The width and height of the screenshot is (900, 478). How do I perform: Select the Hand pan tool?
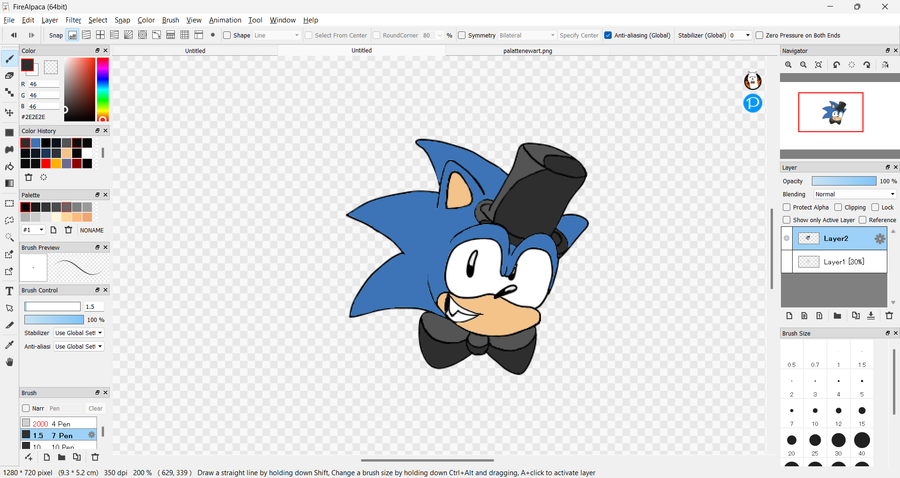pyautogui.click(x=9, y=362)
